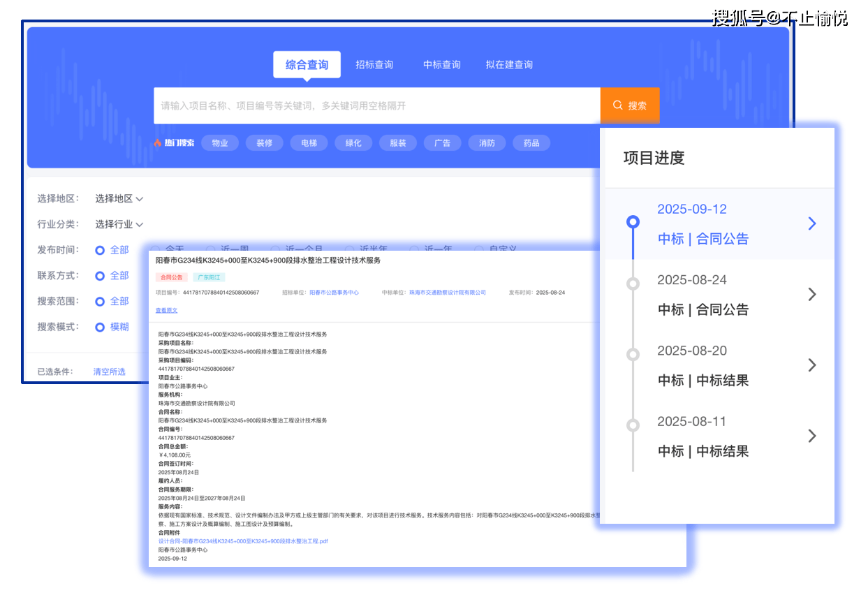Select the 2025-08-20 timeline node

point(633,354)
